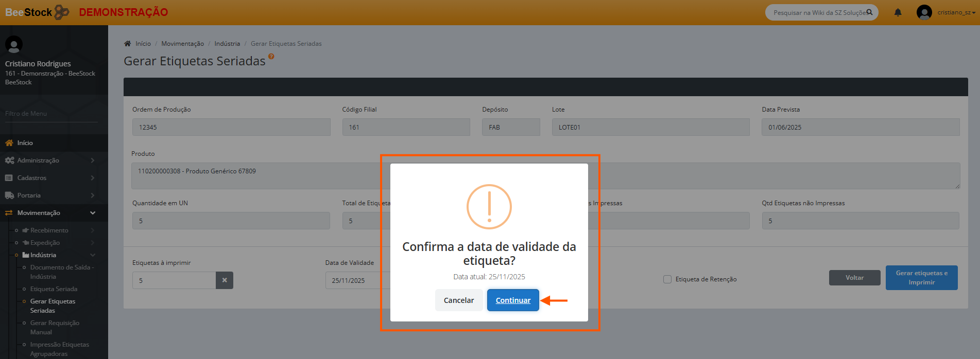This screenshot has width=980, height=359.
Task: Expand the Cadastros menu
Action: tap(49, 178)
